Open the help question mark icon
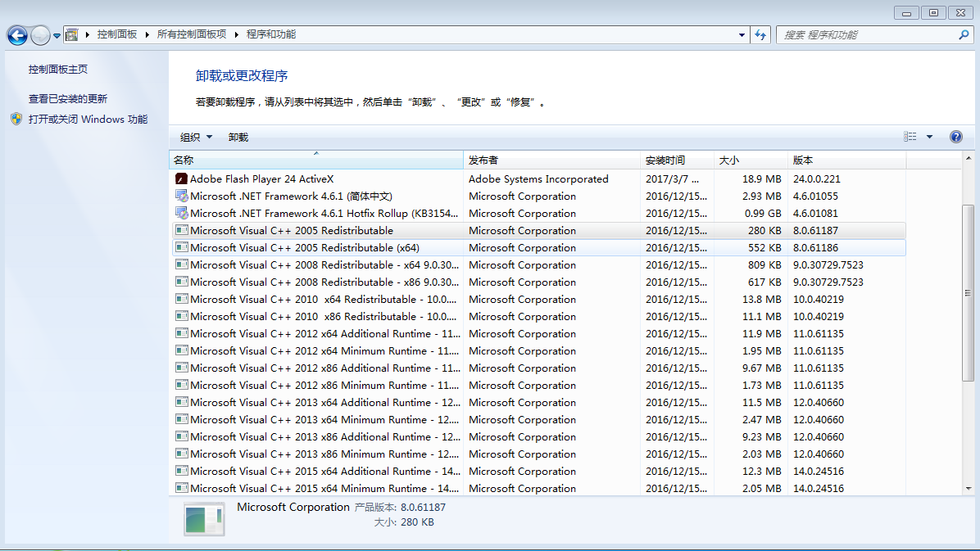 click(x=955, y=137)
